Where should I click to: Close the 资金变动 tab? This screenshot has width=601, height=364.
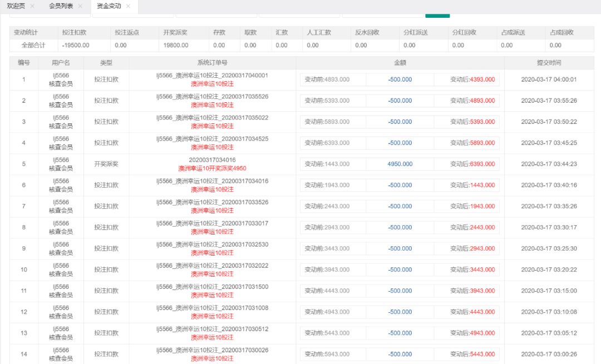pyautogui.click(x=128, y=6)
